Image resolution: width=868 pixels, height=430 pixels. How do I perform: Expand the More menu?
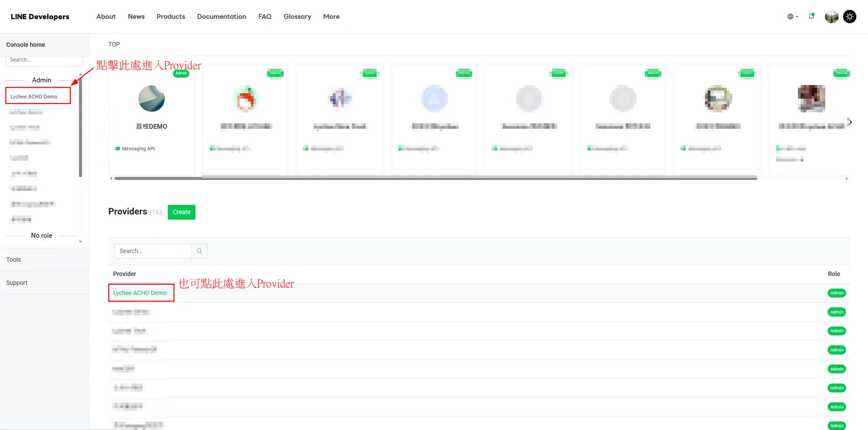pos(331,17)
